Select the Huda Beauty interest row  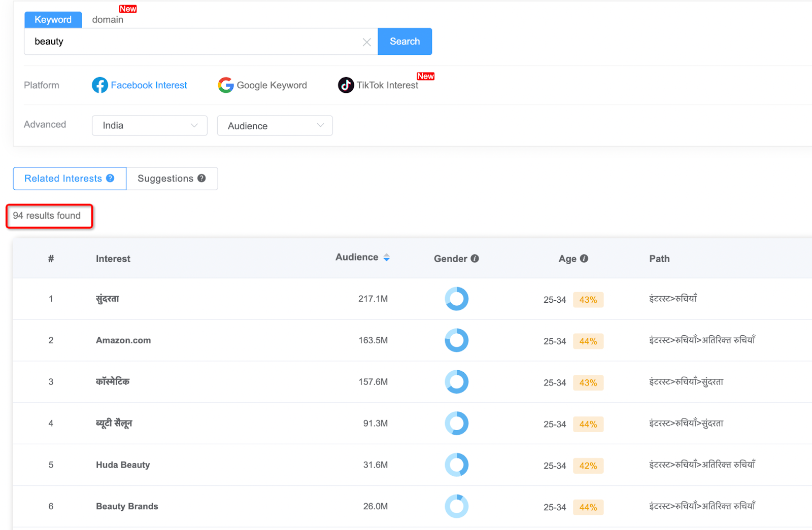pos(122,465)
